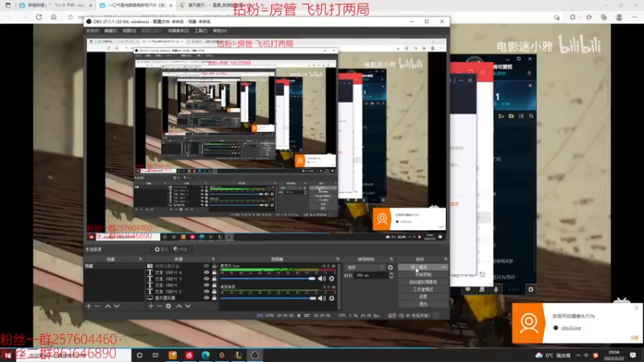Toggle visibility of text (GDI+) 4 source
The height and width of the screenshot is (362, 644).
click(207, 273)
